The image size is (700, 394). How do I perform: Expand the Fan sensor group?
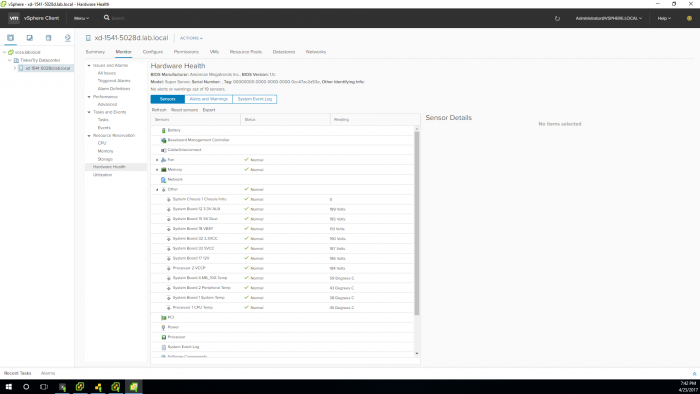157,160
